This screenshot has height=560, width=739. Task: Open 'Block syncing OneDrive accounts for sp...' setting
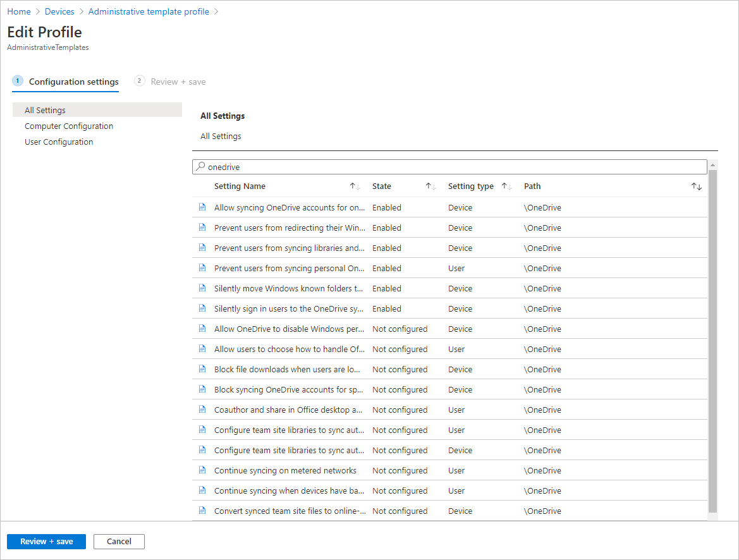[288, 390]
